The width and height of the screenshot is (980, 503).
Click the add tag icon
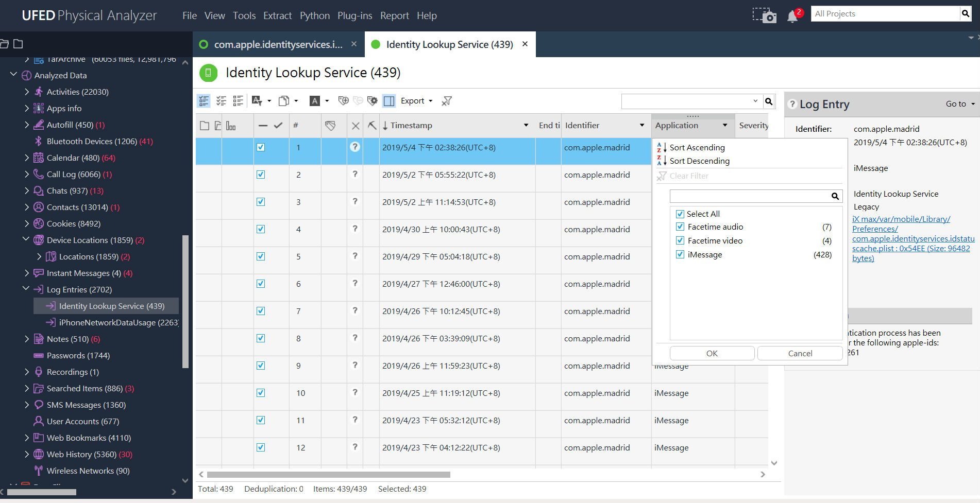coord(343,101)
